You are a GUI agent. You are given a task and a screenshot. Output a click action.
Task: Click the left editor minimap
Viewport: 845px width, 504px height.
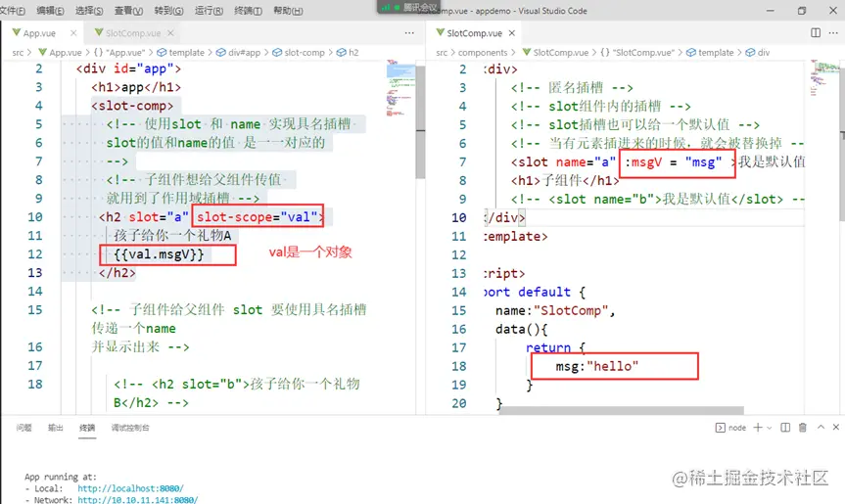click(400, 89)
